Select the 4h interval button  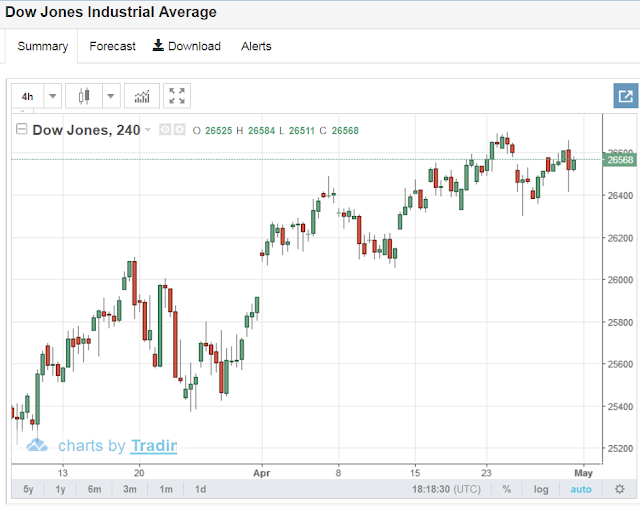[27, 96]
